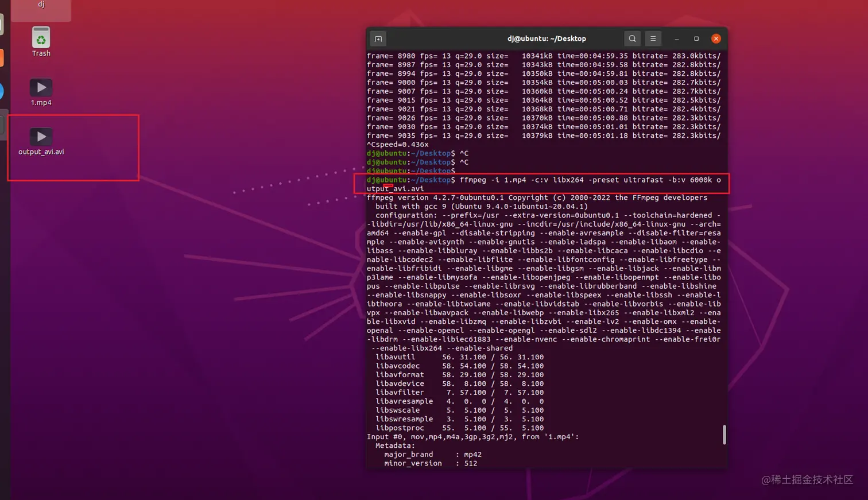
Task: Maximize the terminal window
Action: coord(696,38)
